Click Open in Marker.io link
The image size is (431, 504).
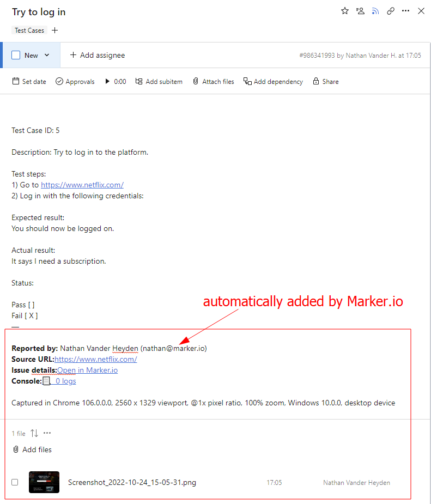[x=87, y=371]
